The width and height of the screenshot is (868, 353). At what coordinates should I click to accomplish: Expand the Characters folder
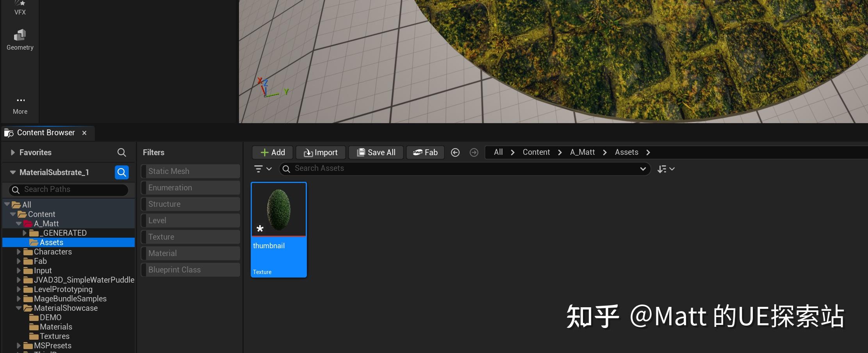[x=19, y=251]
